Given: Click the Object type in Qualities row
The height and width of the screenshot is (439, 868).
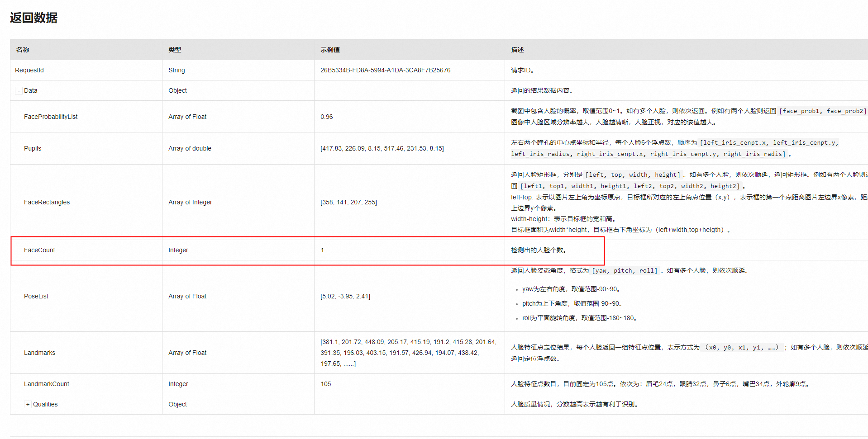Looking at the screenshot, I should coord(177,404).
